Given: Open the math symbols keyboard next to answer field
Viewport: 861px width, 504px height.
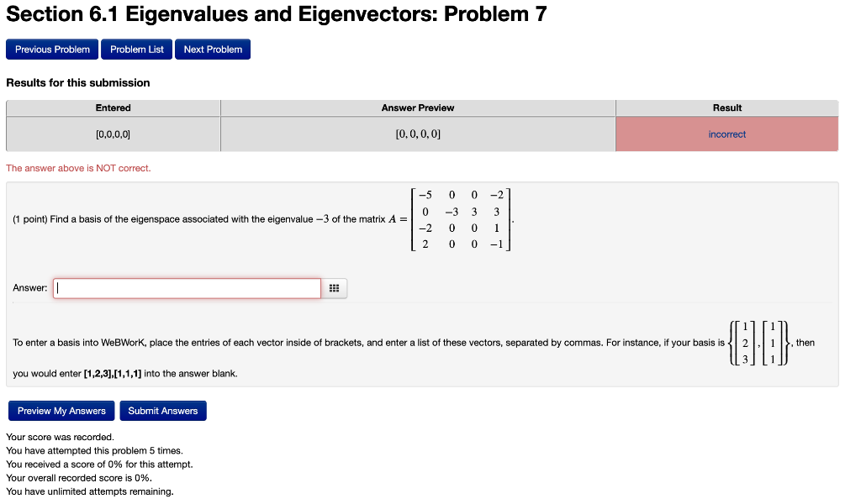Looking at the screenshot, I should [334, 287].
